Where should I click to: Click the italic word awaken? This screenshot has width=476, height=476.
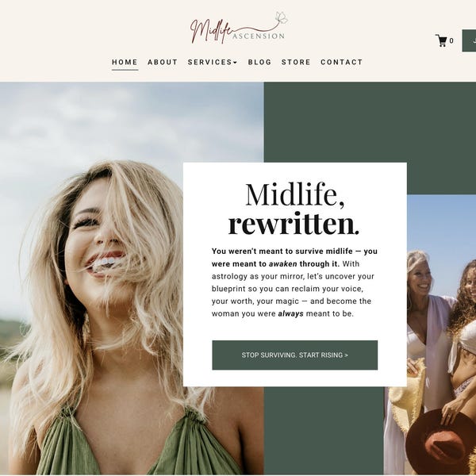(x=283, y=264)
